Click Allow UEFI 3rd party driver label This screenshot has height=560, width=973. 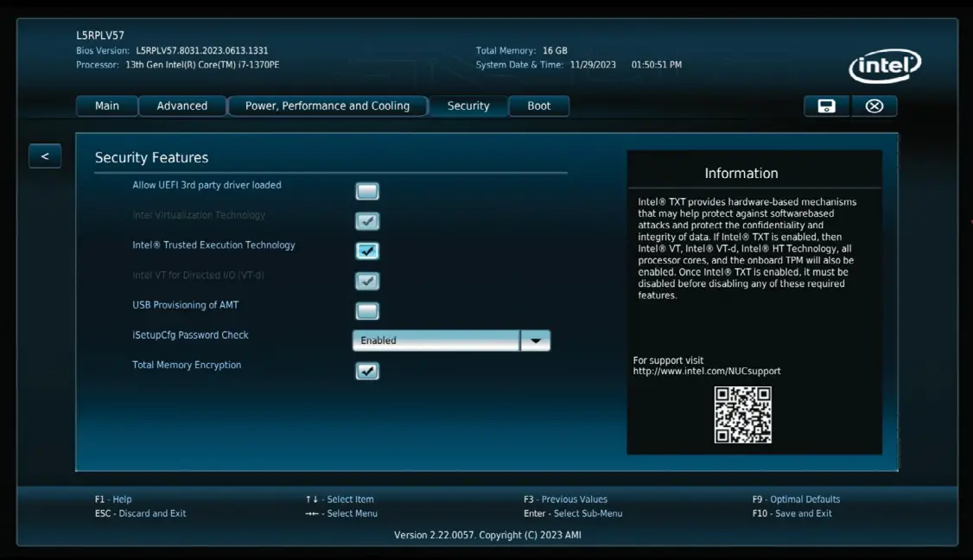(x=207, y=185)
